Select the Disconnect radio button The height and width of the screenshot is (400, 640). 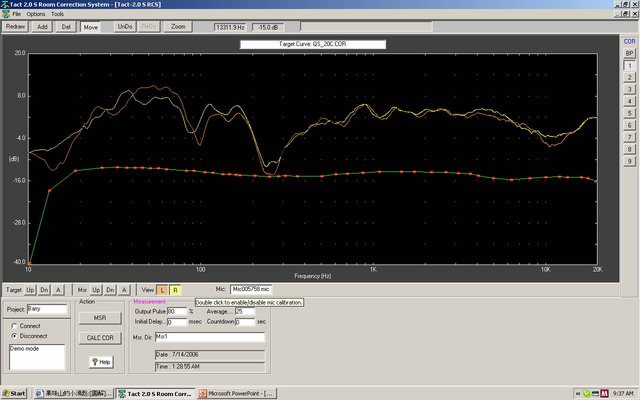(14, 336)
